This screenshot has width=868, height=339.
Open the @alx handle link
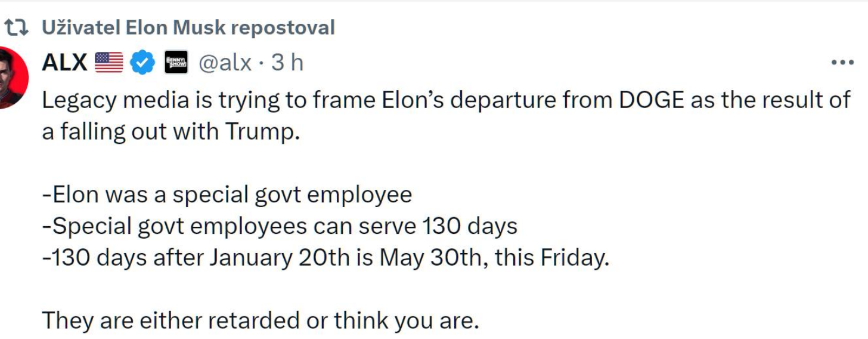225,63
